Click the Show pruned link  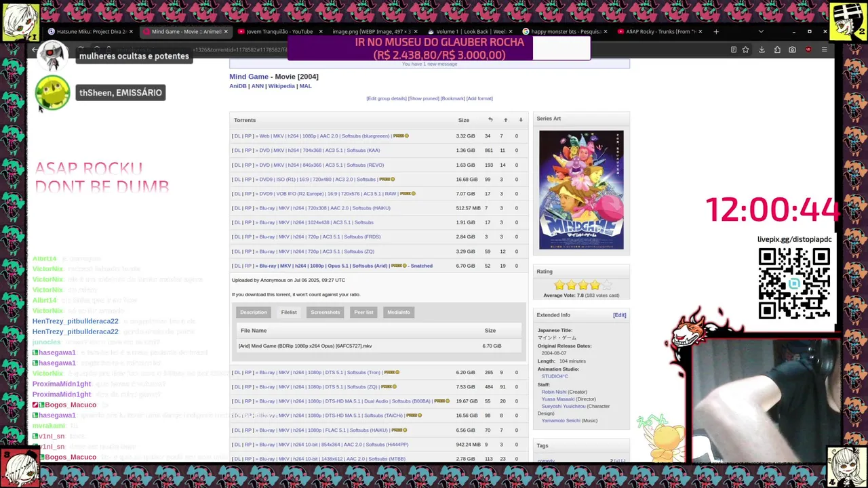[x=423, y=98]
